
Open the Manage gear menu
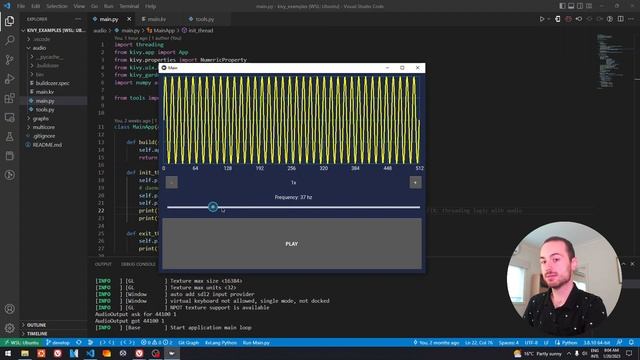[9, 328]
